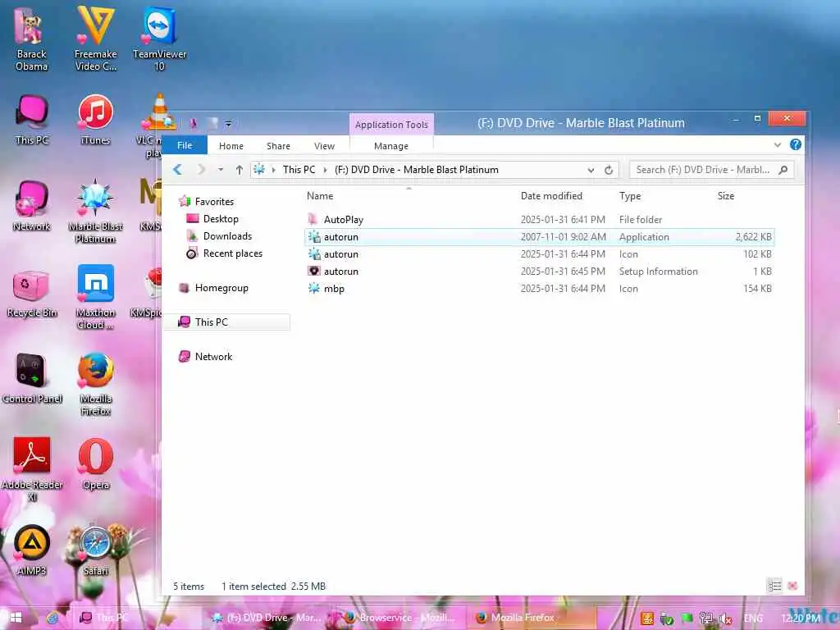Expand breadcrumb arrow after This PC
840x630 pixels.
[325, 170]
